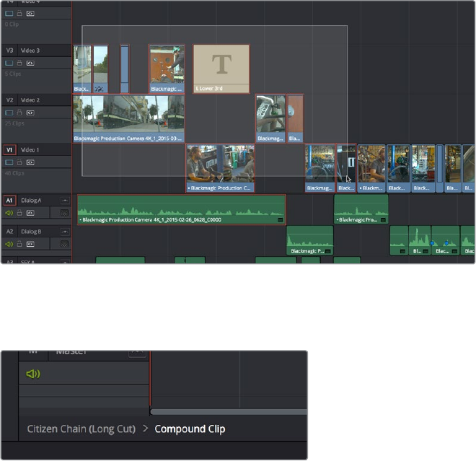
Task: Click the 48 Clips count on Video 1
Action: 14,173
